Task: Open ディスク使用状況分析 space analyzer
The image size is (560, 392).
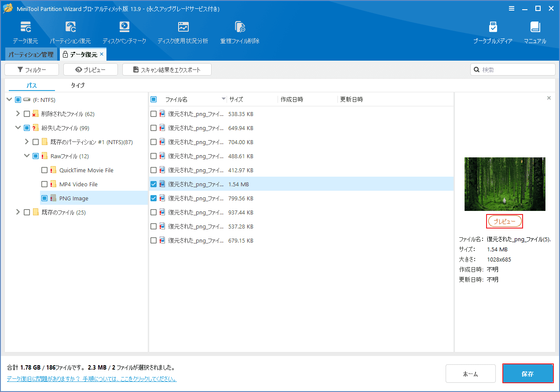Action: tap(183, 32)
